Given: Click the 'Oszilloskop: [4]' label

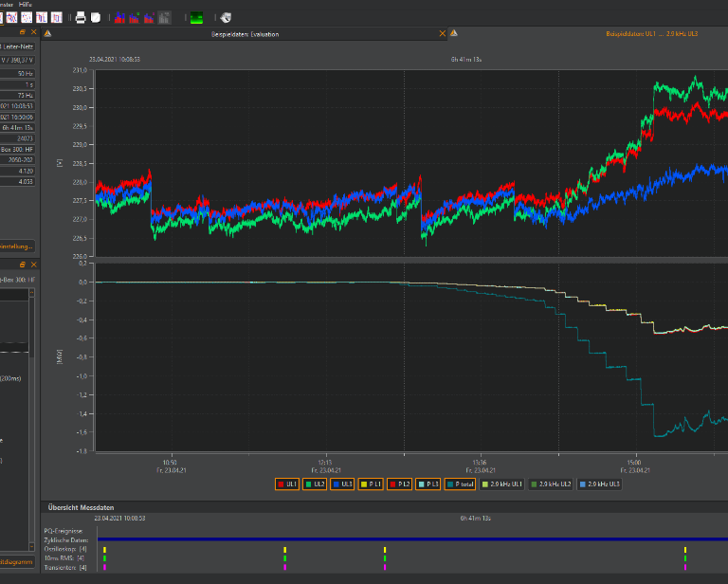Looking at the screenshot, I should 65,549.
